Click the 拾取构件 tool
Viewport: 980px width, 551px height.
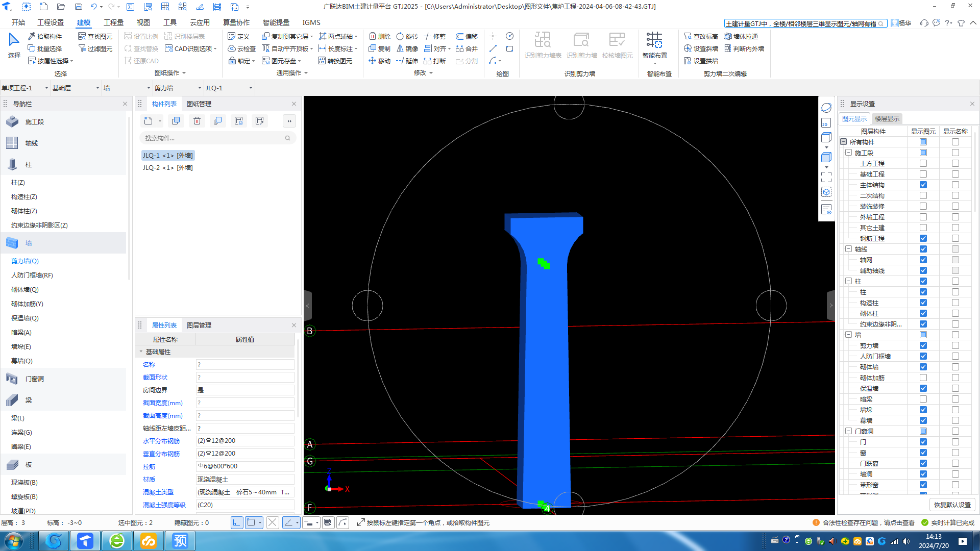(x=45, y=36)
